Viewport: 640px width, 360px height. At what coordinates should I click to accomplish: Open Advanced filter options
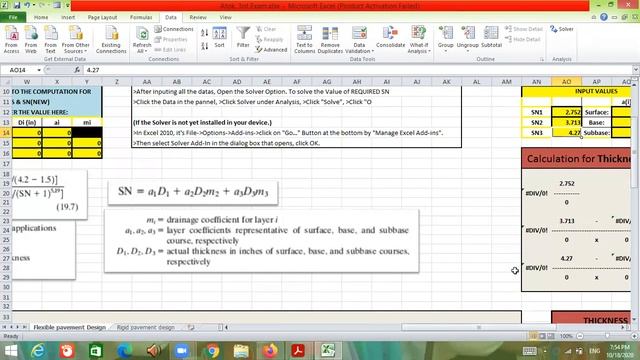click(271, 49)
